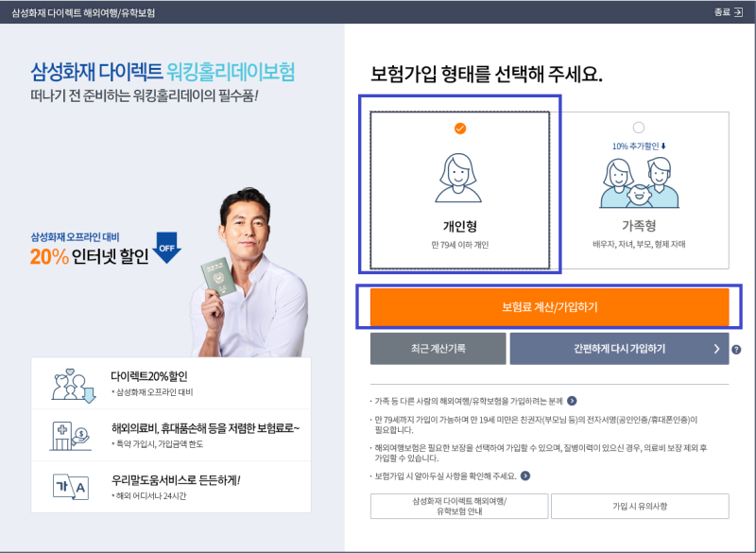Click the blue OFF discount arrow icon
The image size is (756, 553).
(167, 248)
